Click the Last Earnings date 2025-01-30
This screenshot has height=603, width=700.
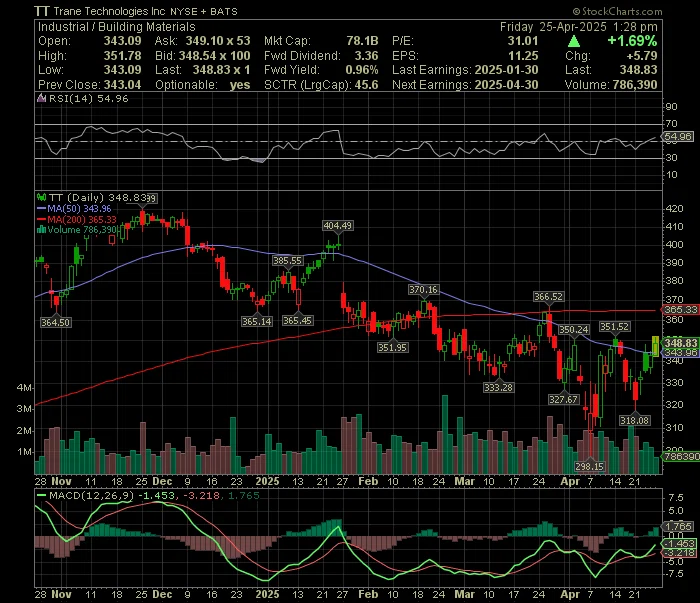coord(506,70)
